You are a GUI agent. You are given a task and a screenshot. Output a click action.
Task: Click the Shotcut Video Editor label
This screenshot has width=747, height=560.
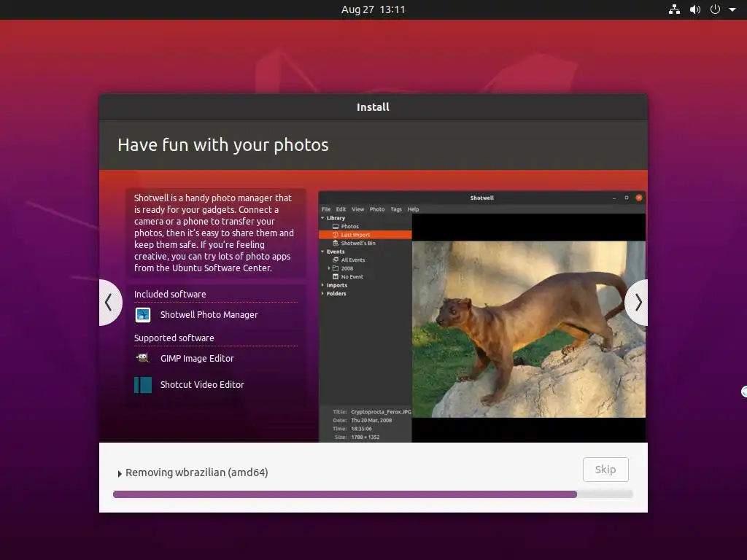[202, 385]
